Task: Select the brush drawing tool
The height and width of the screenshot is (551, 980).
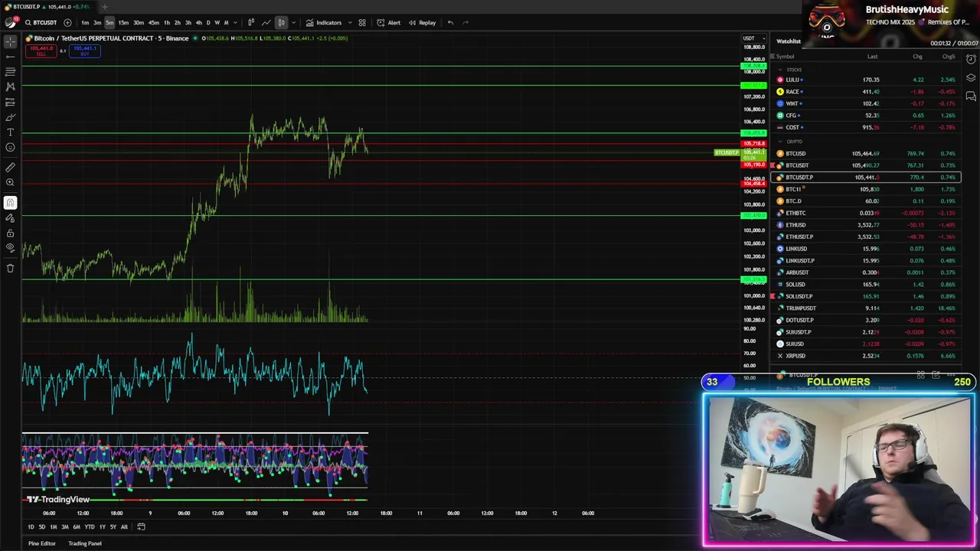Action: click(x=10, y=117)
